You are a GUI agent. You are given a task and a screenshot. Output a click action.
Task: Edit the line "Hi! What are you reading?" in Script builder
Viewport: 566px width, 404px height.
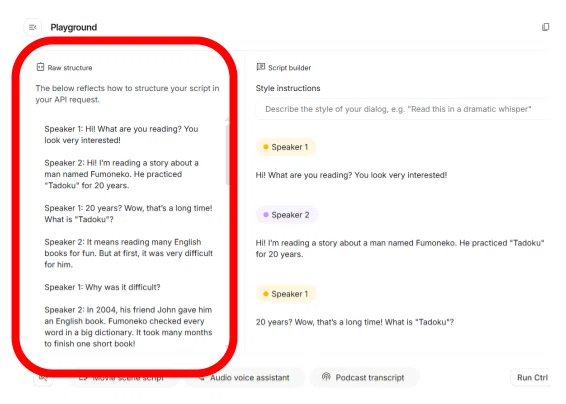tap(351, 175)
